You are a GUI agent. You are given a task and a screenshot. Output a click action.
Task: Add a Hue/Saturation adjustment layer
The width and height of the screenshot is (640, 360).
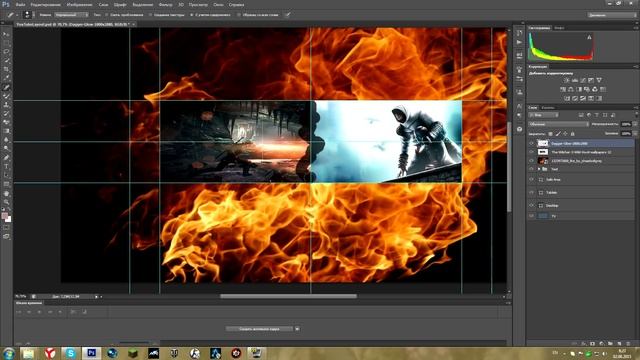(x=563, y=89)
